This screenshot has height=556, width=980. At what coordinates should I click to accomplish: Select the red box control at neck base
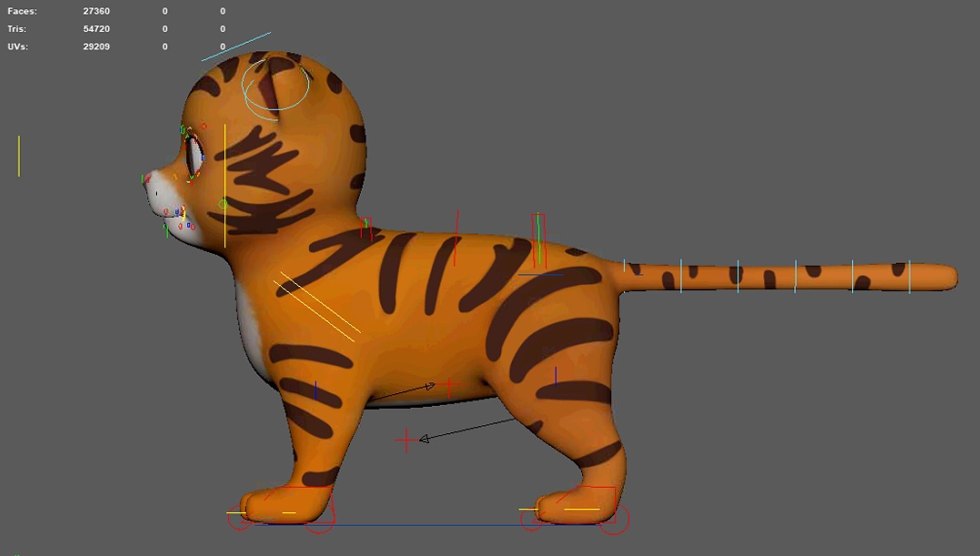[x=366, y=229]
